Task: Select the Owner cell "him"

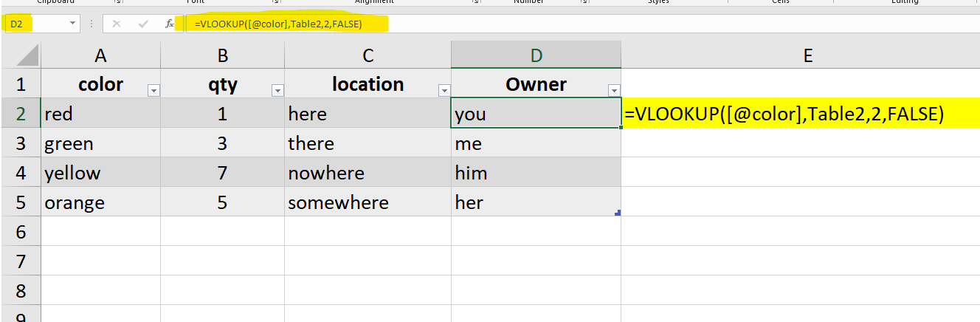Action: [x=536, y=172]
